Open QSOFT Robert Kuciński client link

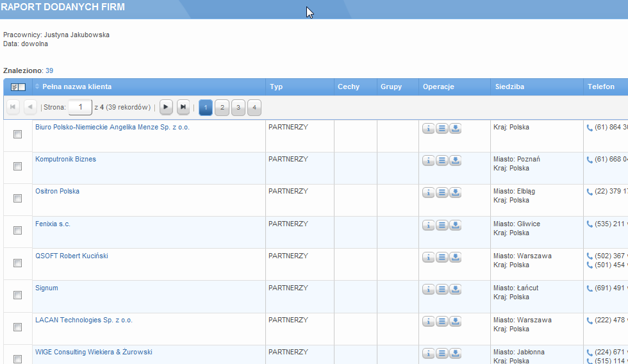click(x=72, y=256)
